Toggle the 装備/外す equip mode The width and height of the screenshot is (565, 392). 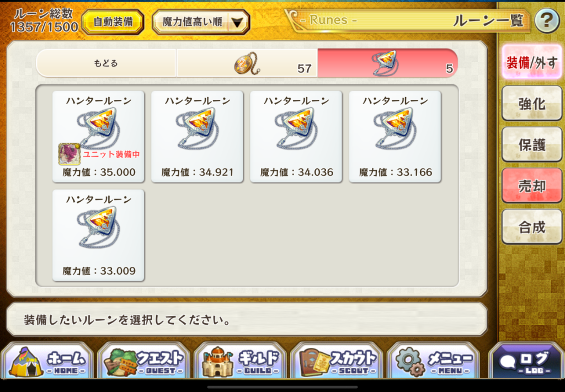(532, 62)
